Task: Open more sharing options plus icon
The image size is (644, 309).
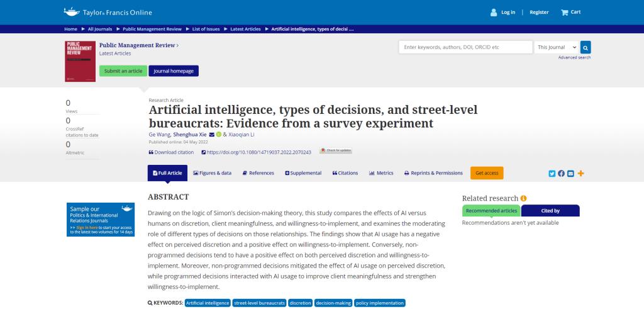Action: (580, 174)
